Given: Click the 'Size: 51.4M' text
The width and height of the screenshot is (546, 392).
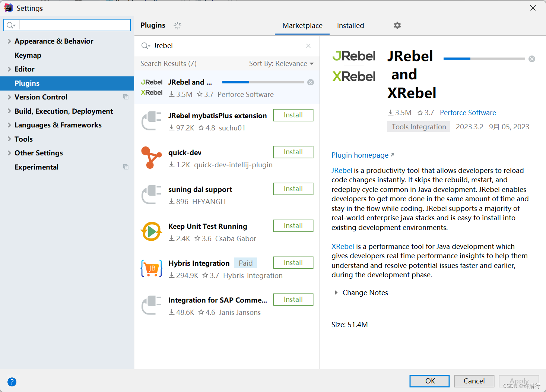Looking at the screenshot, I should pyautogui.click(x=350, y=325).
